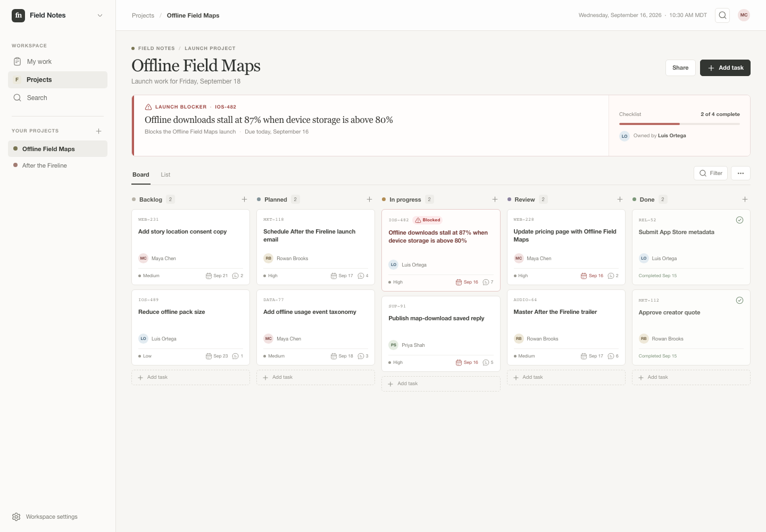Click comments icon on Add story location card

235,276
